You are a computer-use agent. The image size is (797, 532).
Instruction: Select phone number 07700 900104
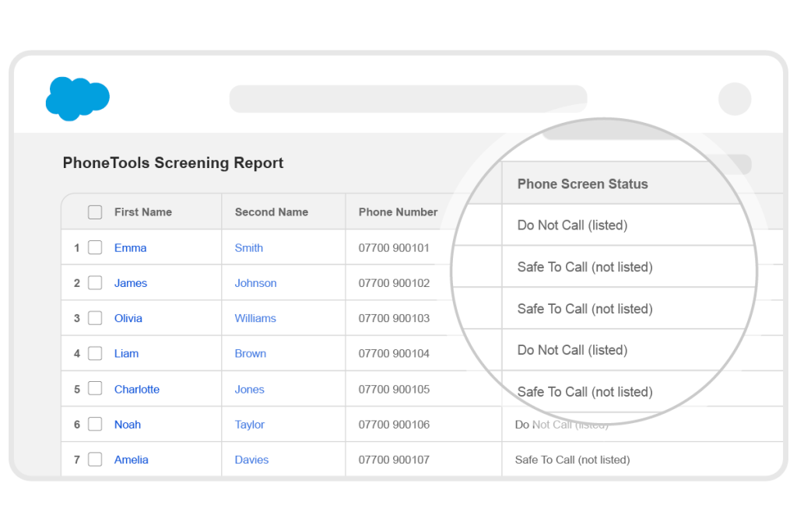point(394,354)
